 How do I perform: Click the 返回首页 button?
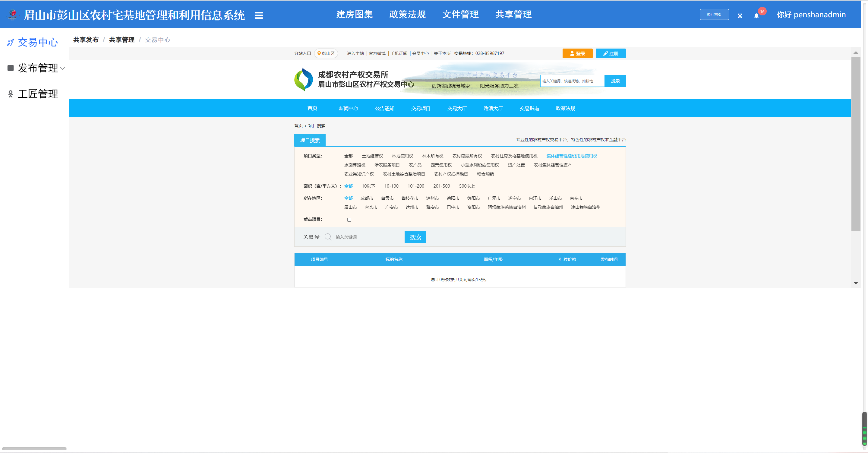[x=714, y=14]
